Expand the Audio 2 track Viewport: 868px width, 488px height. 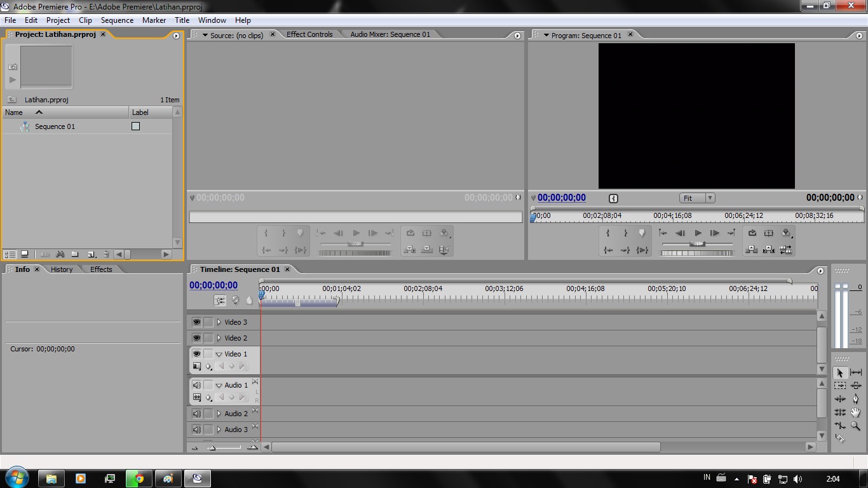point(219,414)
